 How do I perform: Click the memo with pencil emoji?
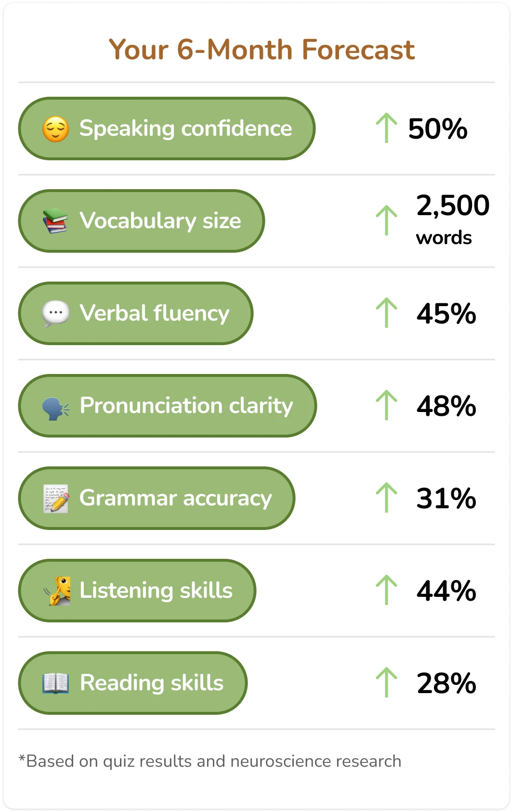point(56,499)
